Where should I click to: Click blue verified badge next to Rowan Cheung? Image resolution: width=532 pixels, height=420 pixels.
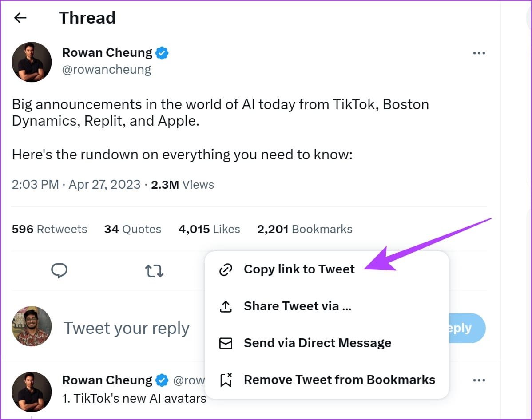tap(162, 53)
